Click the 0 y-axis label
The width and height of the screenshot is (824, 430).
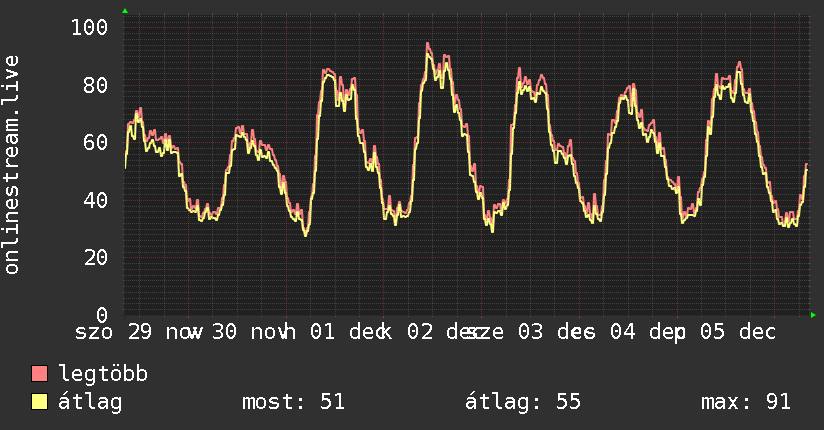coord(102,314)
